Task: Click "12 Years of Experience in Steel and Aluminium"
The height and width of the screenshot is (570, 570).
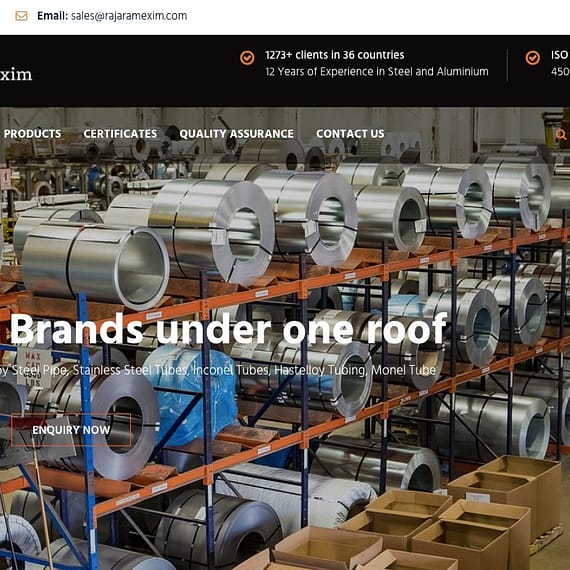Action: tap(377, 72)
